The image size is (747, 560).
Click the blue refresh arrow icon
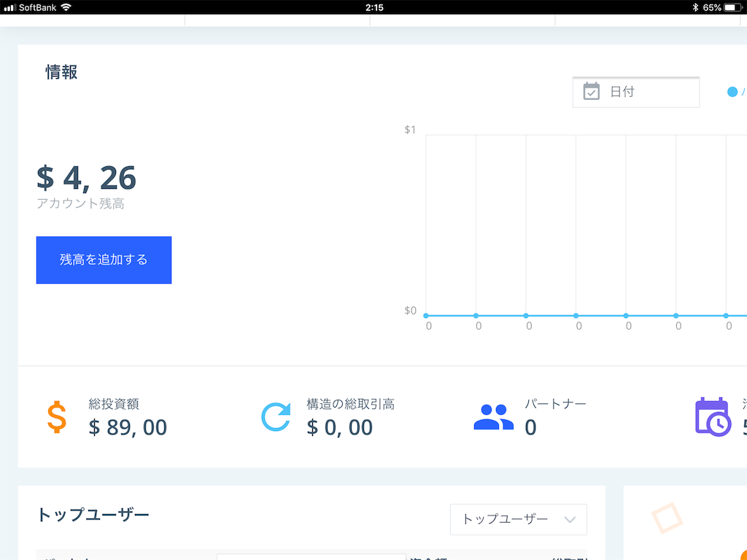tap(276, 416)
